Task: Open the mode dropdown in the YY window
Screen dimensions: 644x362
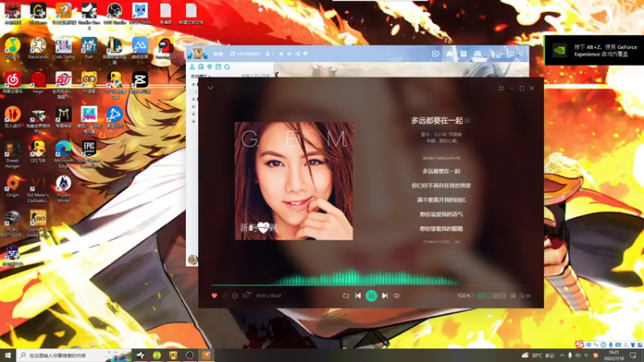Action: click(200, 76)
